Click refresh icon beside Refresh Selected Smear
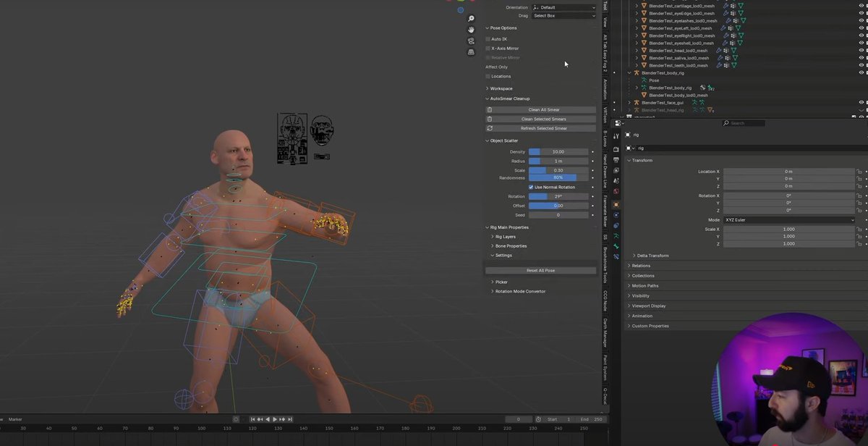868x446 pixels. pyautogui.click(x=490, y=128)
